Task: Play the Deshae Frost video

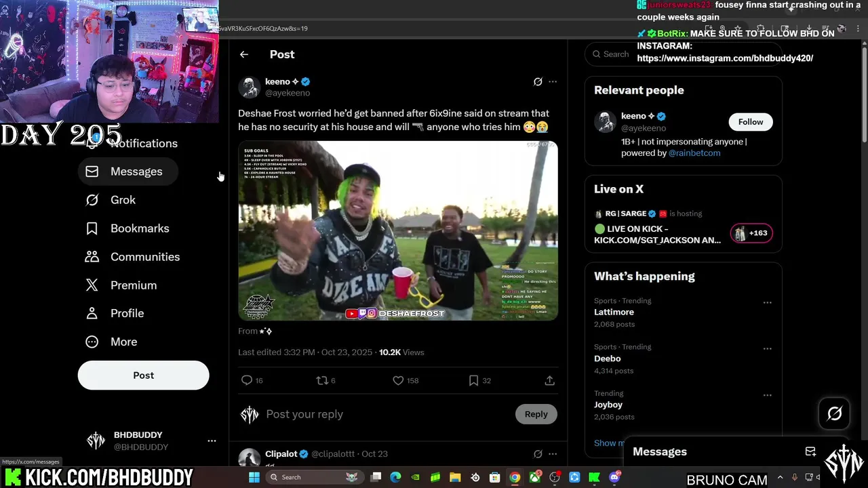Action: click(398, 230)
